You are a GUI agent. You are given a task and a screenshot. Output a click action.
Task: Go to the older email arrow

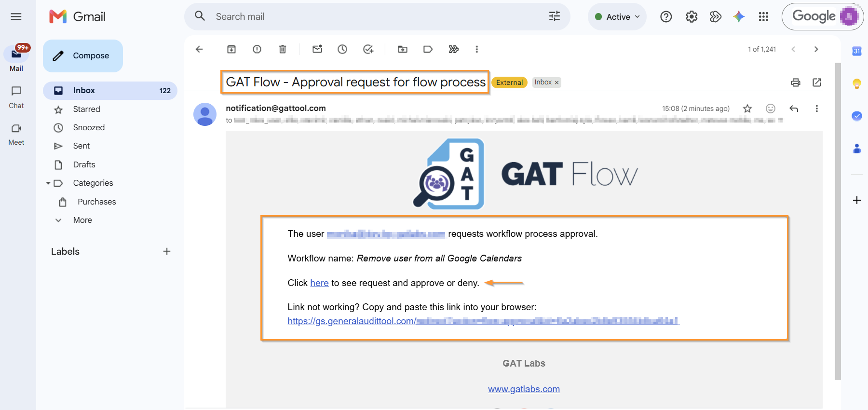click(816, 49)
